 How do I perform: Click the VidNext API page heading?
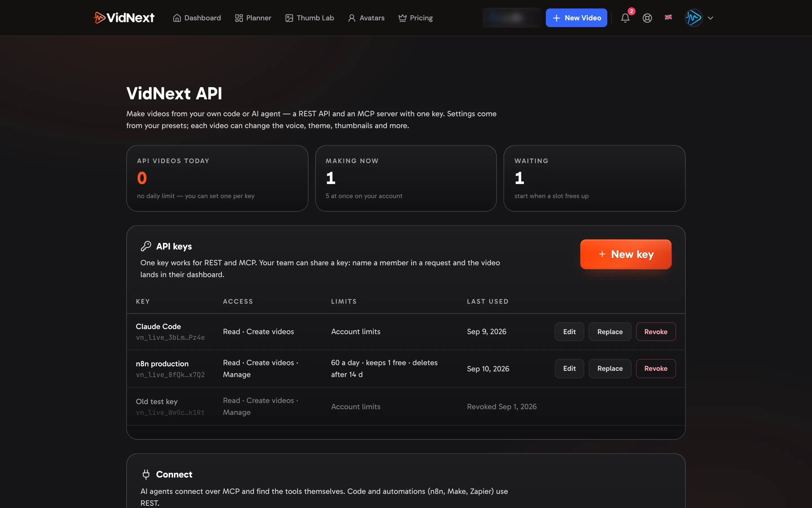[174, 93]
